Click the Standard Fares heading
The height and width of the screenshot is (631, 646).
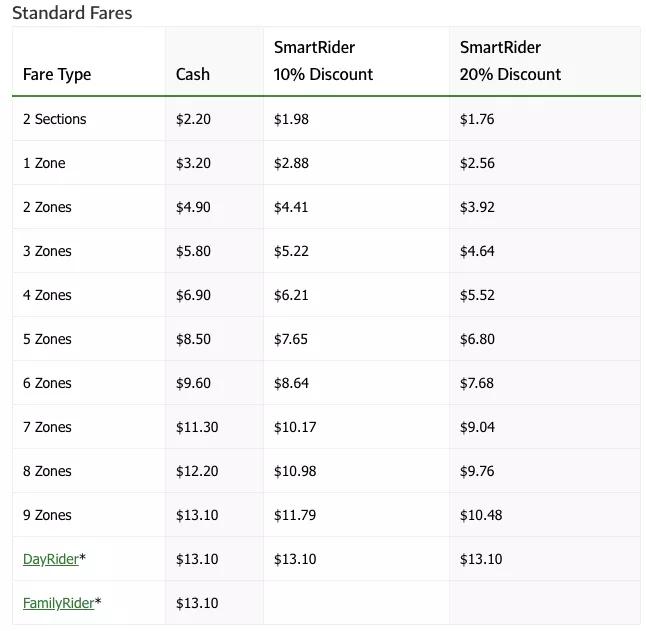72,13
